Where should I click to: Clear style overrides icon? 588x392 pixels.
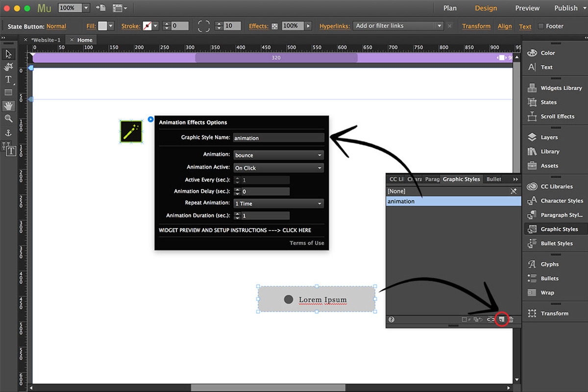tap(466, 319)
